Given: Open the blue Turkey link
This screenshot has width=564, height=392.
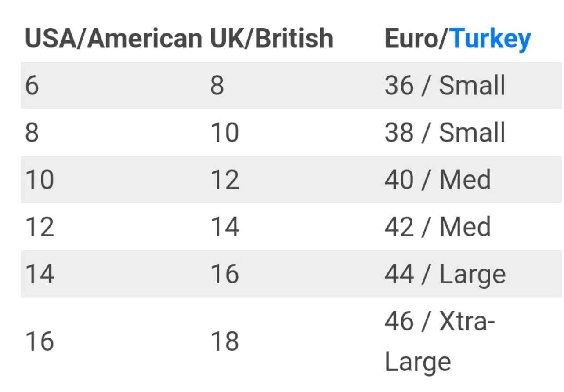Looking at the screenshot, I should [x=491, y=39].
